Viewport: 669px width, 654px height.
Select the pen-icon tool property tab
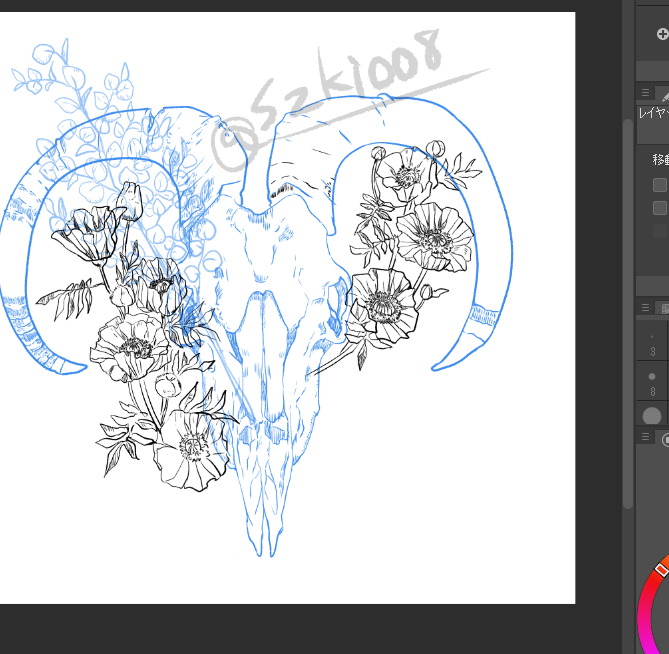coord(663,95)
